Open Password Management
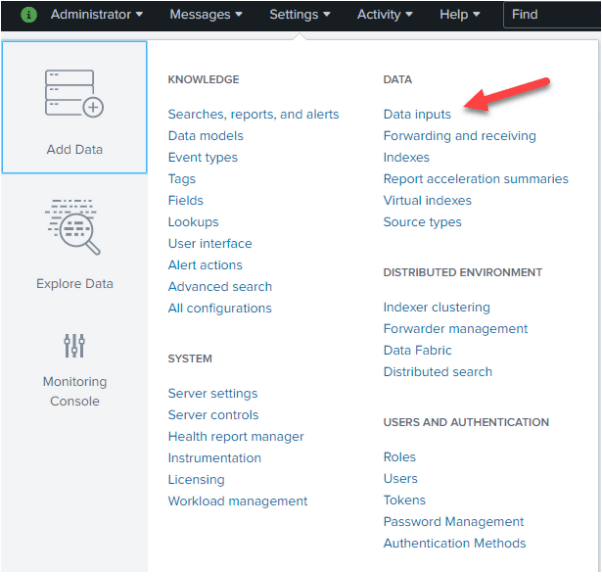 pos(453,522)
